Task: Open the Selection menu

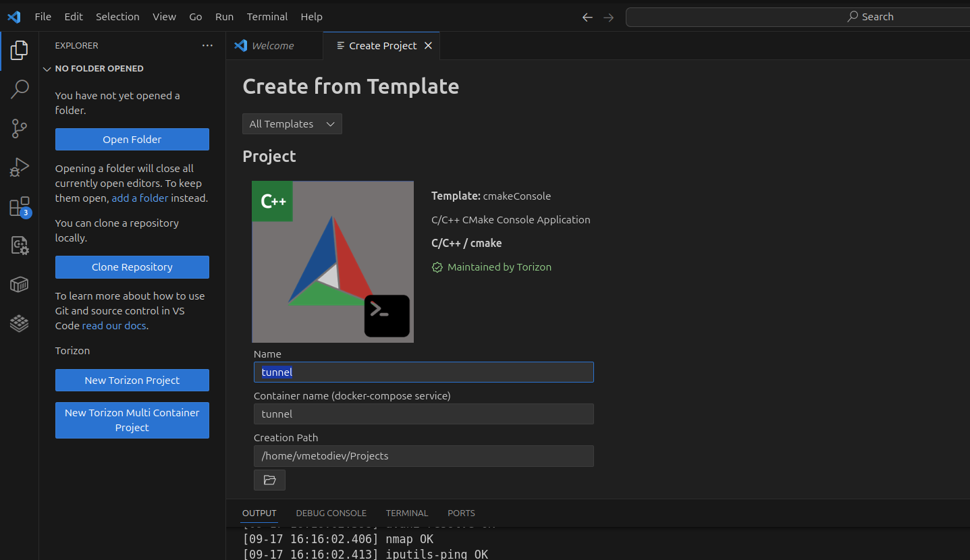Action: (117, 17)
